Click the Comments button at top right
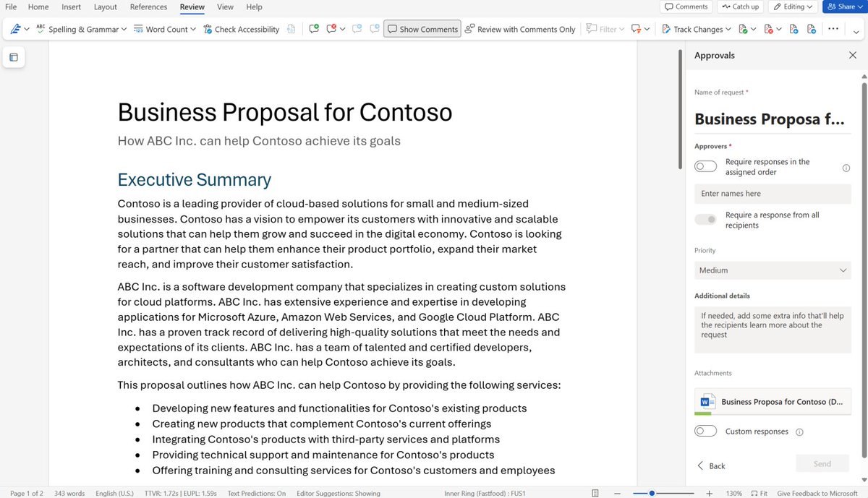Viewport: 868px width, 498px height. tap(686, 7)
